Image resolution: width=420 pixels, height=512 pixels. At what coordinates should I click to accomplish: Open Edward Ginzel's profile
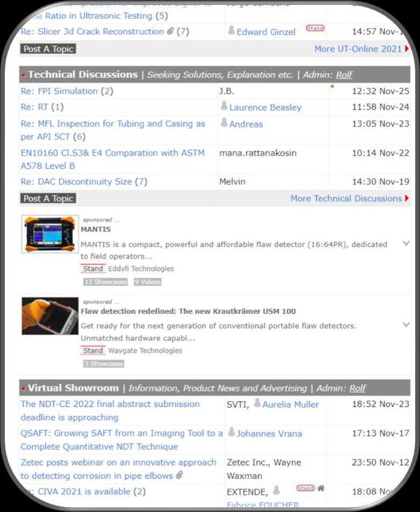coord(266,32)
